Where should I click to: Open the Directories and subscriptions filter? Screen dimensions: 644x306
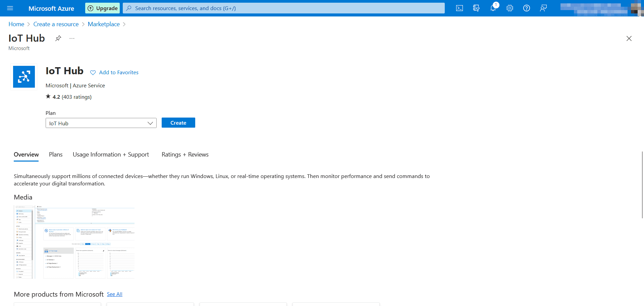click(476, 8)
